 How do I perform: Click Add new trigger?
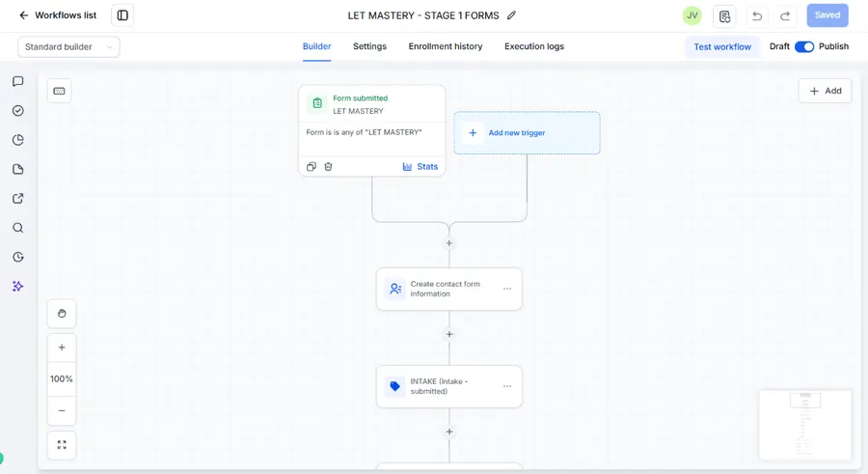pyautogui.click(x=527, y=133)
